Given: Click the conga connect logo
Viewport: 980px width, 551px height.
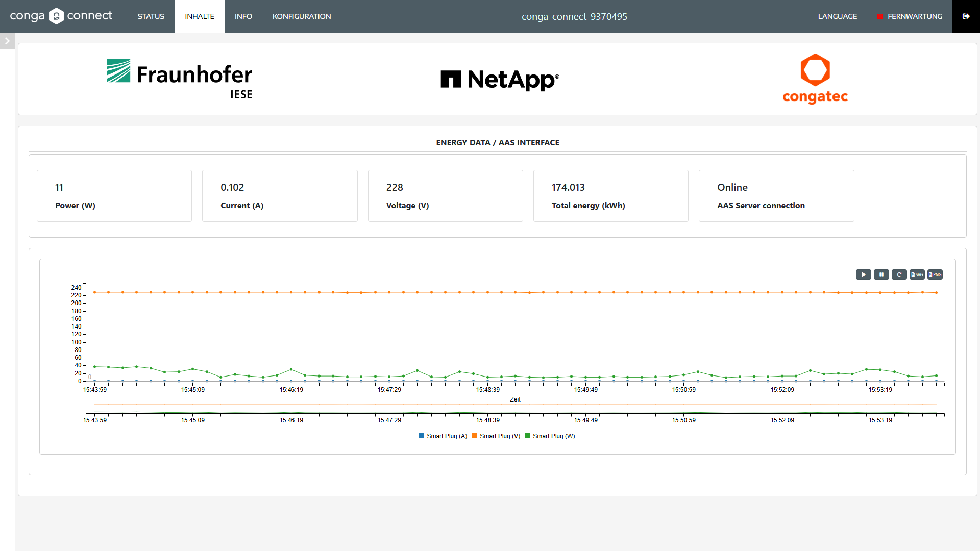Looking at the screenshot, I should pos(61,16).
